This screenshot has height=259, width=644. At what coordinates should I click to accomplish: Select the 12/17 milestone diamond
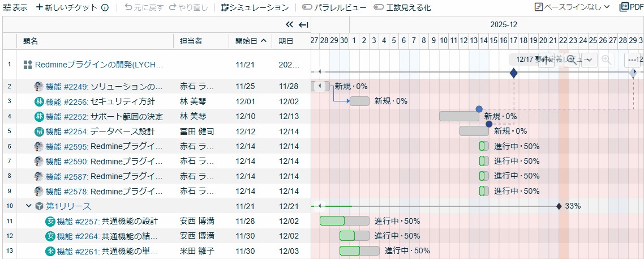pyautogui.click(x=513, y=73)
